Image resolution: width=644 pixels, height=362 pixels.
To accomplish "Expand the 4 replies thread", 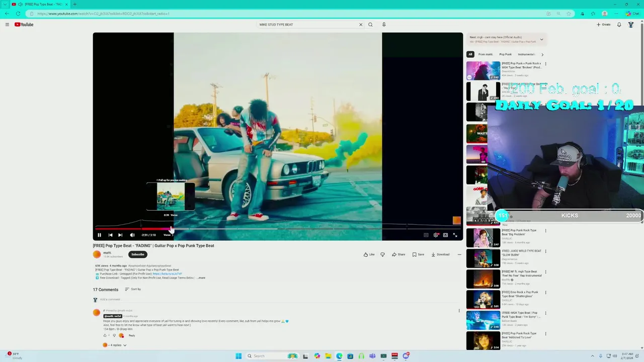I will pyautogui.click(x=115, y=345).
